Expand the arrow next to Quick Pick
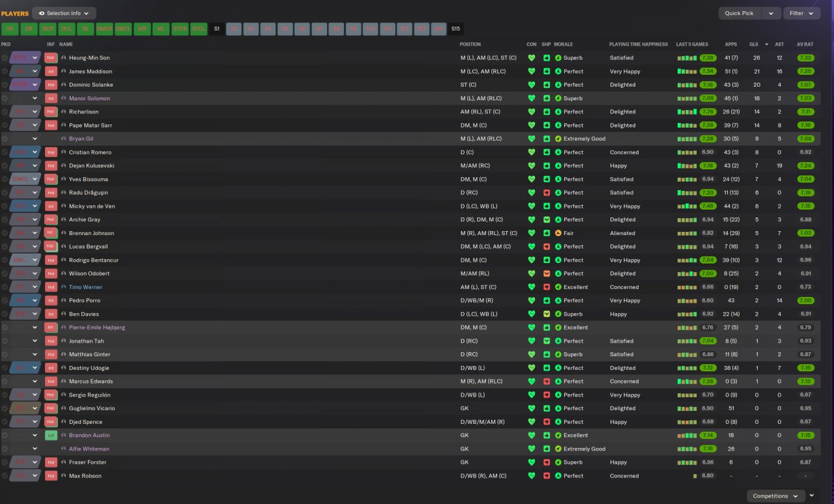Viewport: 834px width, 504px height. point(771,13)
